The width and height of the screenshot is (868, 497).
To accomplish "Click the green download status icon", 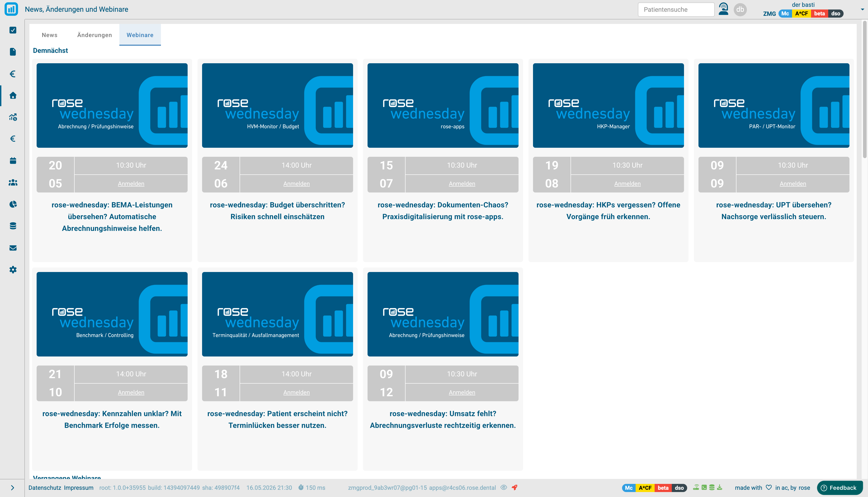I will click(x=720, y=488).
